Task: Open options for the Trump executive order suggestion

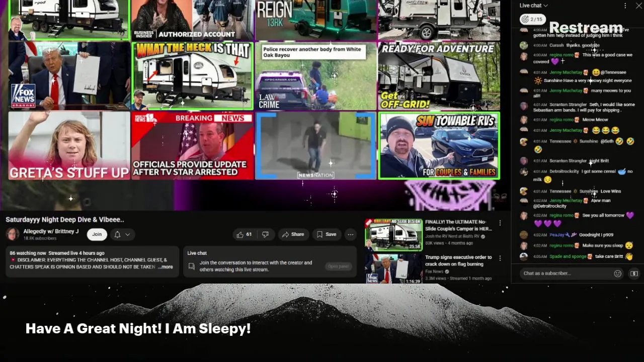Action: click(500, 258)
